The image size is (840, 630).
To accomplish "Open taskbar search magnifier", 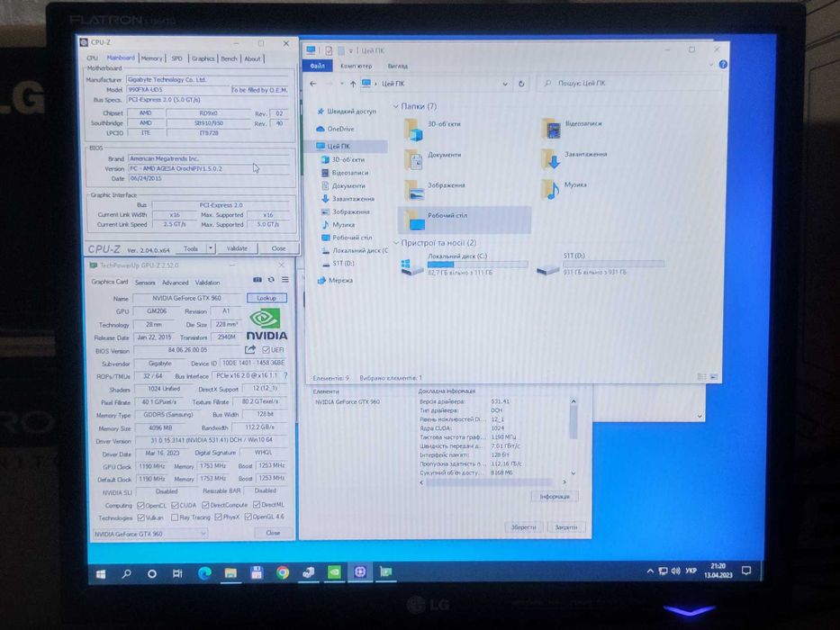I will coord(126,574).
